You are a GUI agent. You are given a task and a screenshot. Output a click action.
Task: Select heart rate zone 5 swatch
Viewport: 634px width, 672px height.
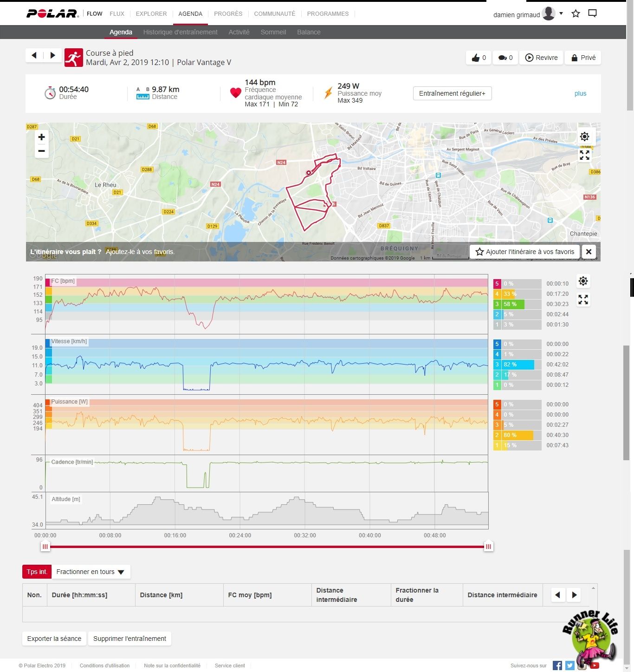pyautogui.click(x=497, y=284)
